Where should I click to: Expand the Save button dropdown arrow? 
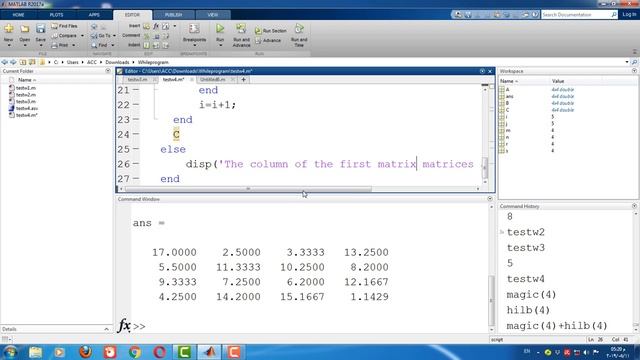[40, 45]
